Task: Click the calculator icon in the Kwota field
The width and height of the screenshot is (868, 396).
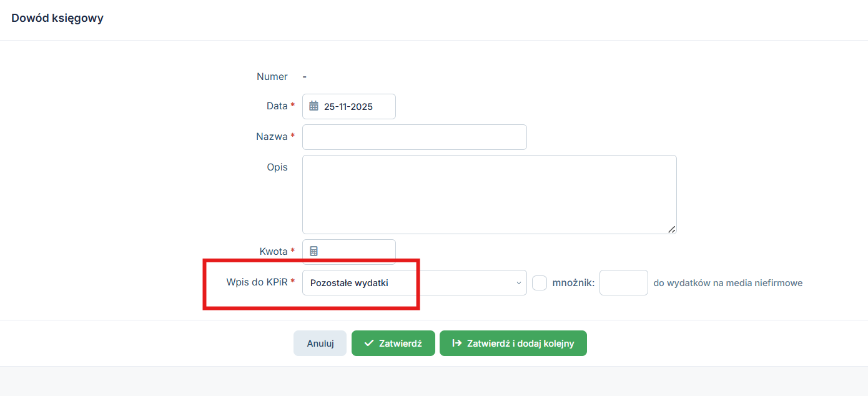Action: coord(314,251)
